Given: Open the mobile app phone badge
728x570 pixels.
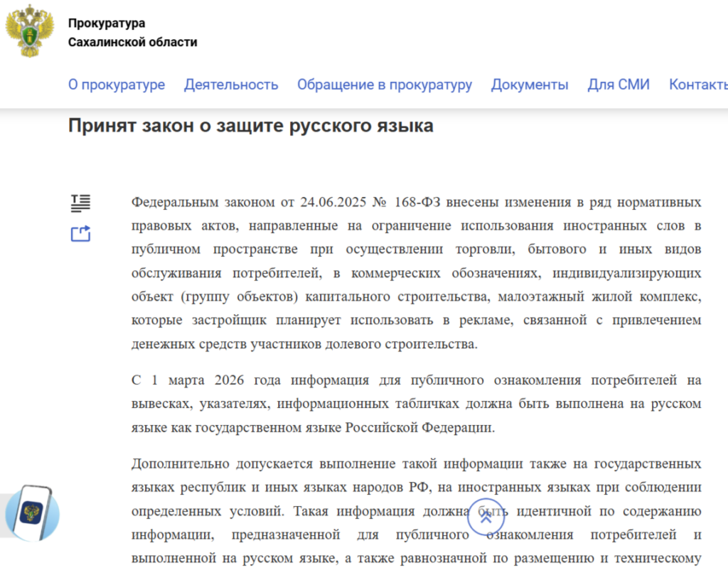Looking at the screenshot, I should coord(32,513).
